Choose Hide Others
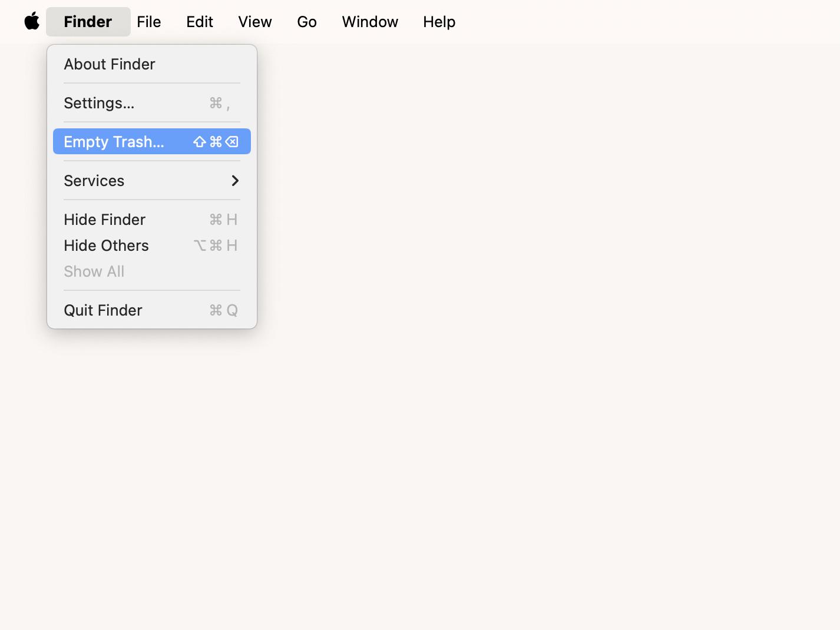Viewport: 840px width, 630px height. pos(152,246)
